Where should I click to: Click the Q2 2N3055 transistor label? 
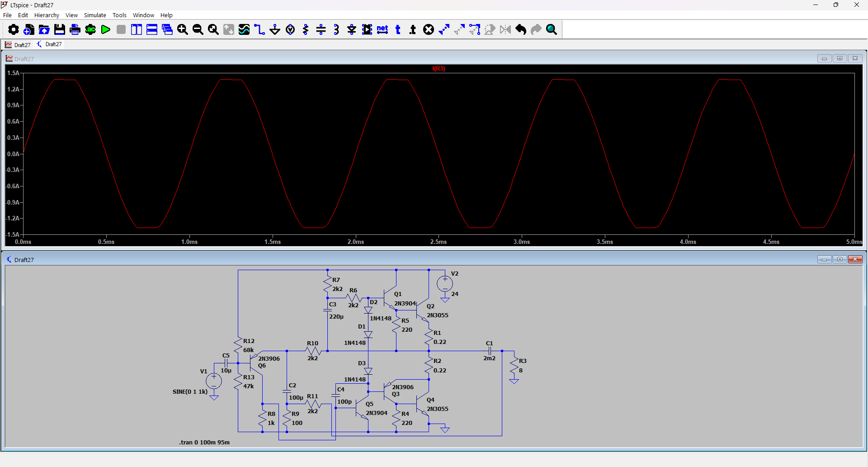[437, 315]
